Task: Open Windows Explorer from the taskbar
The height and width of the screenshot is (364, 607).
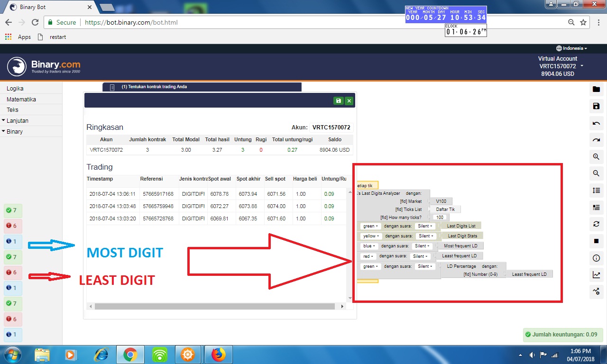Action: 42,355
